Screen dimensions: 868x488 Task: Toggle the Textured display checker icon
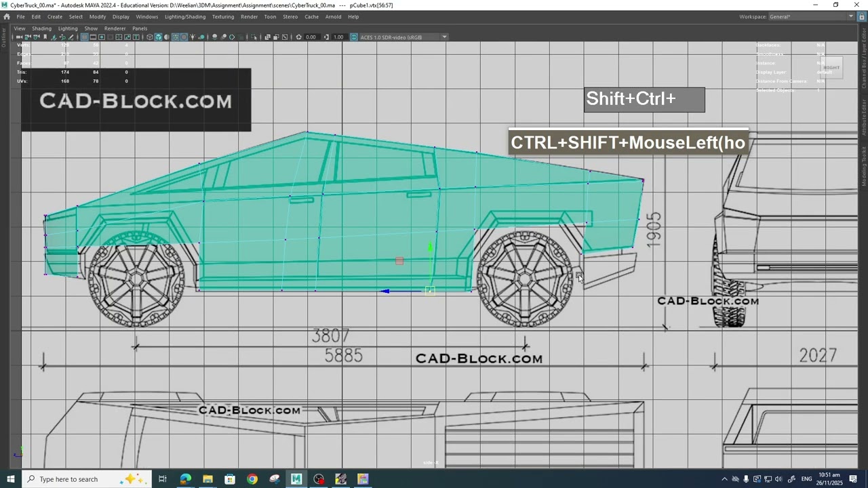[184, 37]
